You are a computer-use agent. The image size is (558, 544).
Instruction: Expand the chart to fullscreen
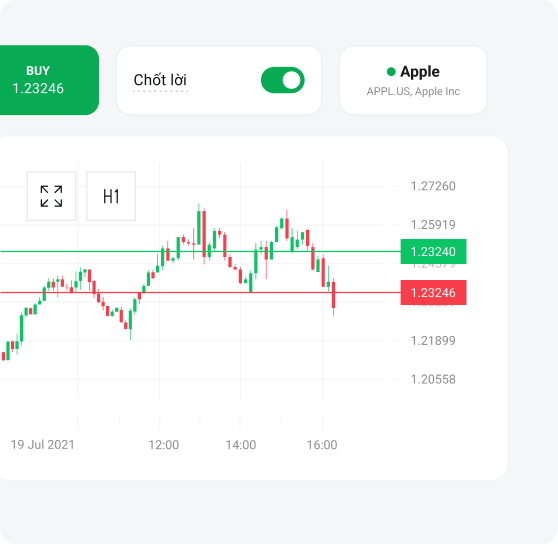pyautogui.click(x=51, y=196)
